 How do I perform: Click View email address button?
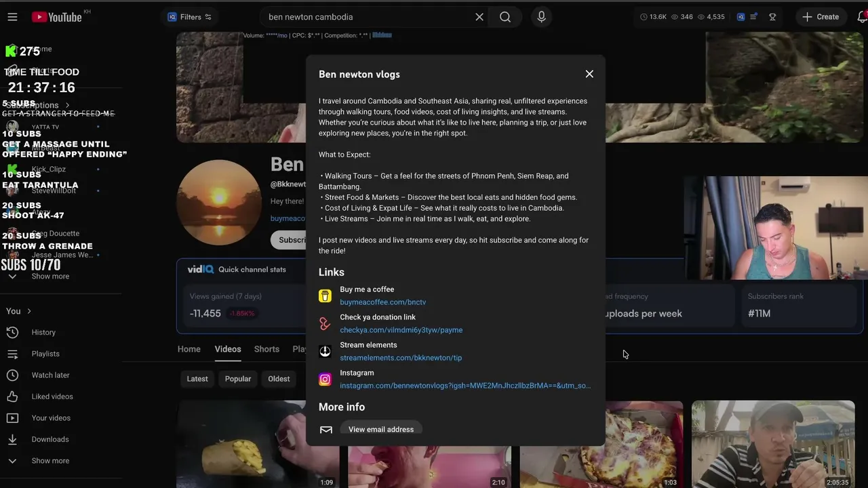coord(381,430)
